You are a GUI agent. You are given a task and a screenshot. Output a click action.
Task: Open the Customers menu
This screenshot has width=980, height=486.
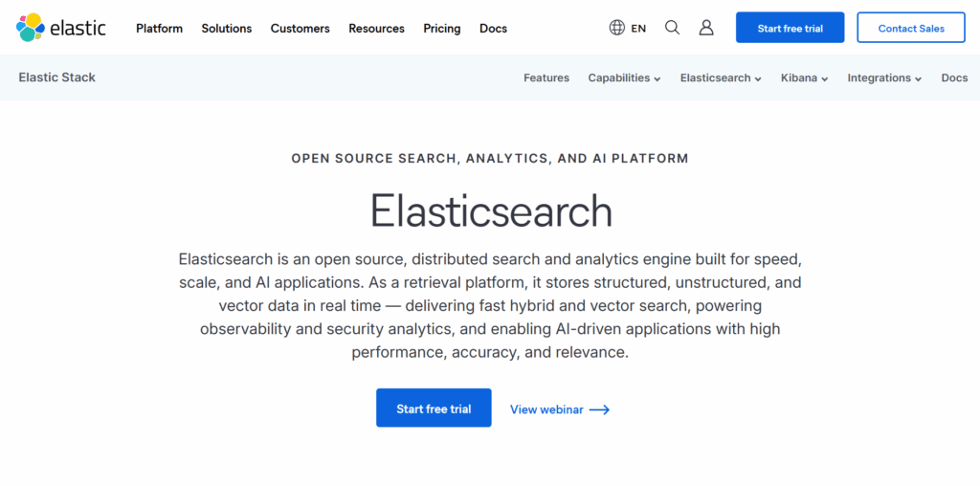click(300, 28)
